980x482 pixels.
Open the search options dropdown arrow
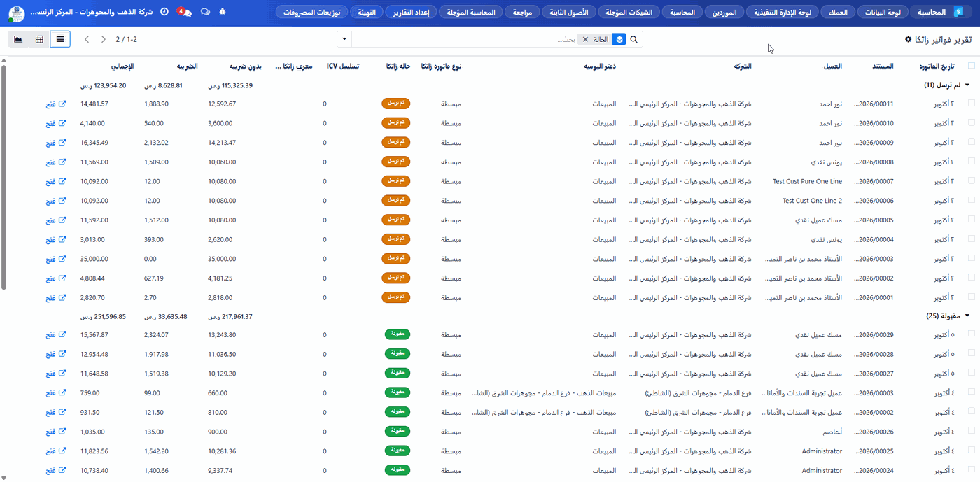coord(344,39)
